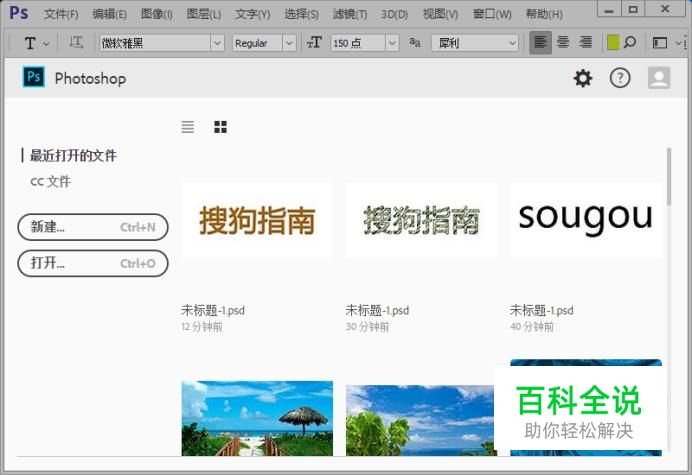The image size is (692, 475).
Task: Click the help question mark icon
Action: pyautogui.click(x=620, y=78)
